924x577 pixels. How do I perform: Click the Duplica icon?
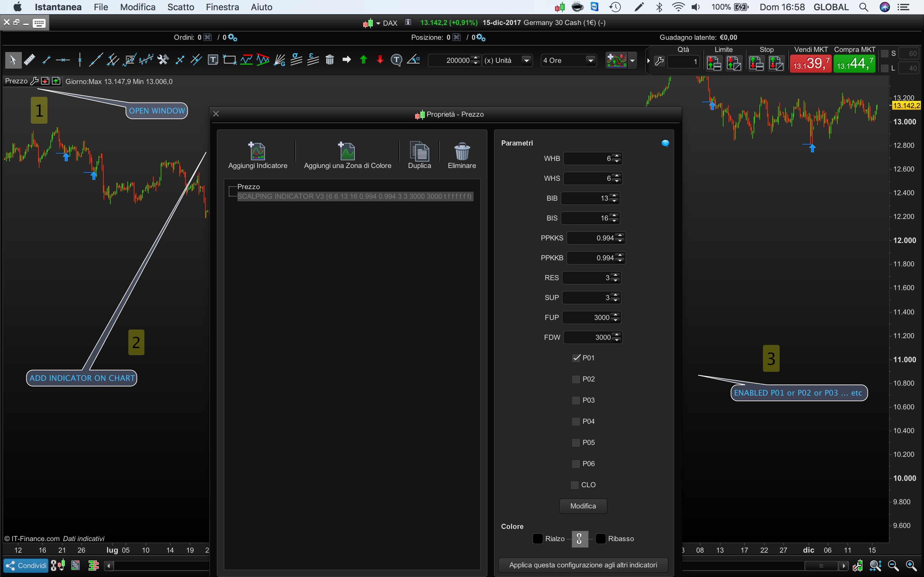pos(419,152)
